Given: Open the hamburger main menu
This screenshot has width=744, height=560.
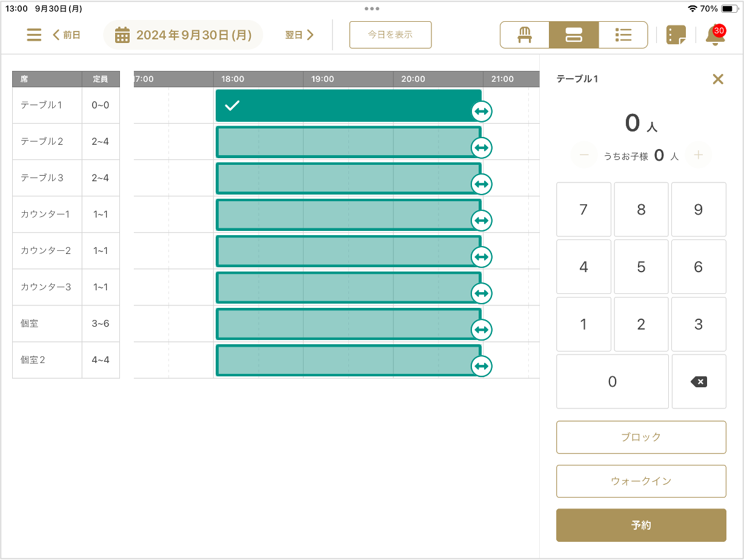Looking at the screenshot, I should coord(34,35).
